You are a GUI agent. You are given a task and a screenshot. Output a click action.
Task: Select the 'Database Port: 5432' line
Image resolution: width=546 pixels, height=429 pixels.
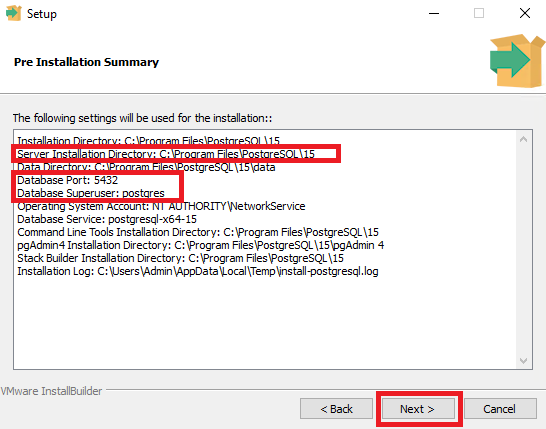pos(68,180)
